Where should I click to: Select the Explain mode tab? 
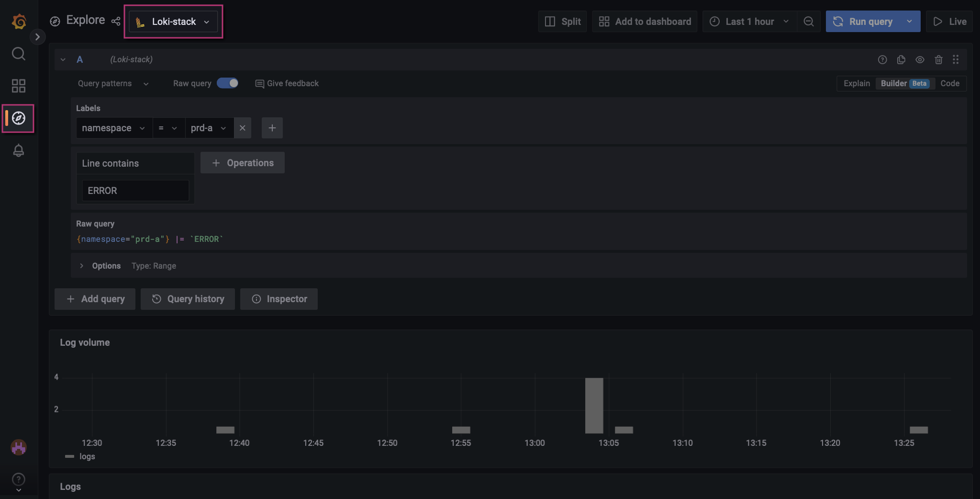pos(857,83)
